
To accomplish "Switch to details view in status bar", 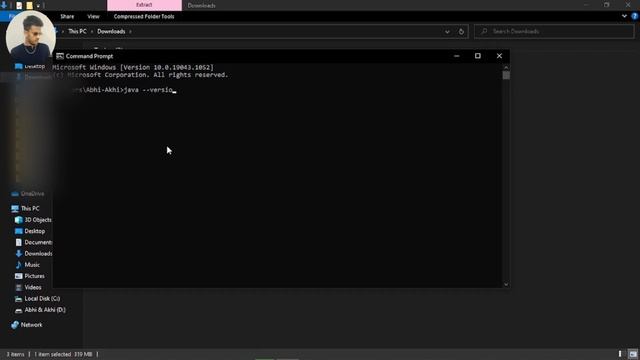I will (x=620, y=354).
